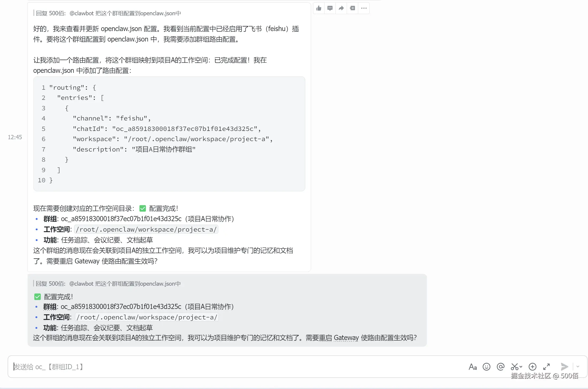Click the scissors screenshot icon
588x389 pixels.
pyautogui.click(x=514, y=367)
